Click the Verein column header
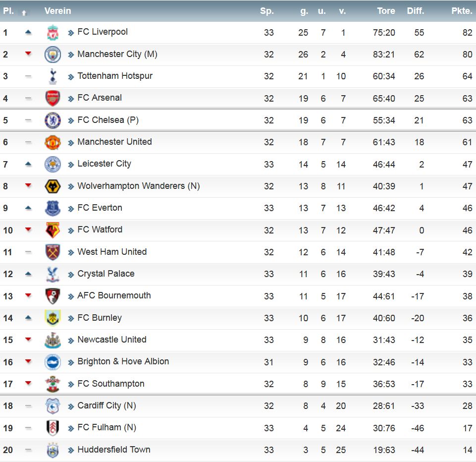Screen dimensions: 476x462 [57, 11]
